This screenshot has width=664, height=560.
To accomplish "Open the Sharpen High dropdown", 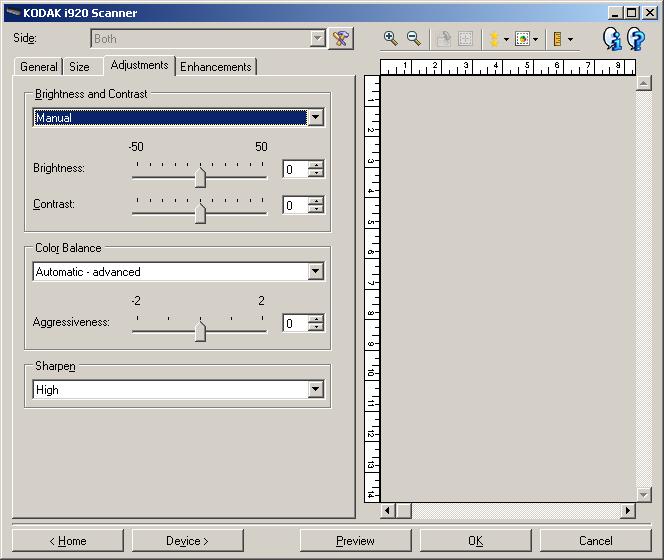I will tap(178, 390).
